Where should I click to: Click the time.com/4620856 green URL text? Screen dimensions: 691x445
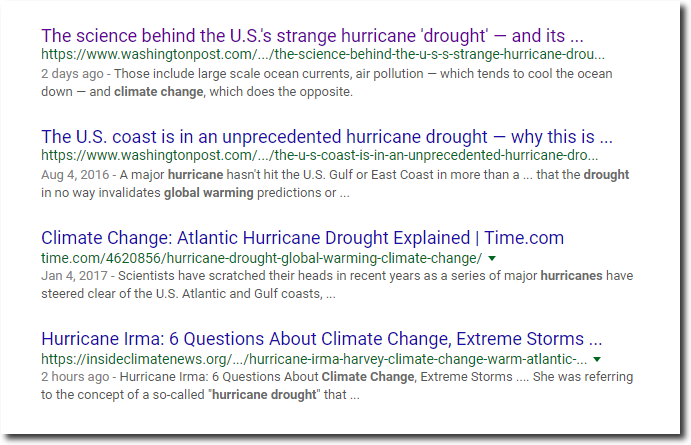[x=261, y=258]
